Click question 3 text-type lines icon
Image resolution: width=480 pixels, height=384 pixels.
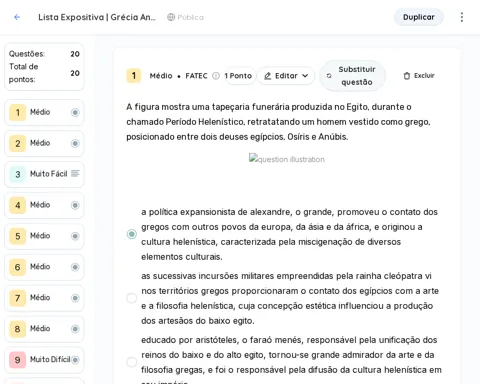tap(75, 173)
